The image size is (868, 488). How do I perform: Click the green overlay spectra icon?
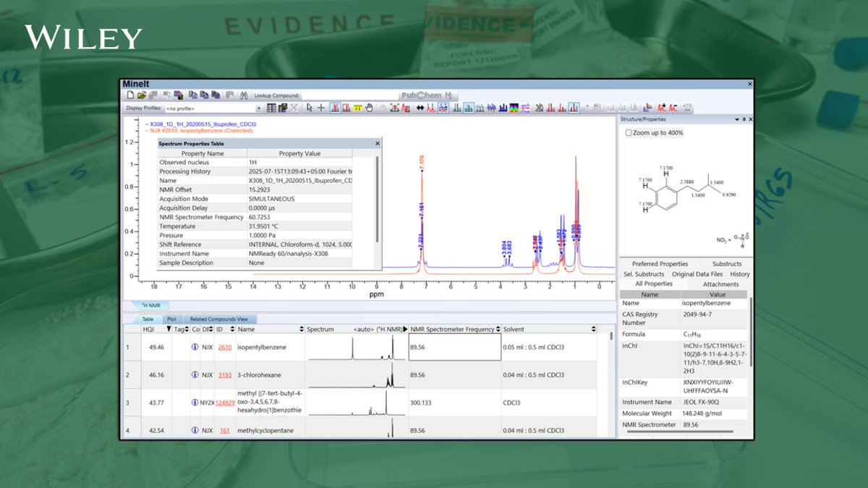pyautogui.click(x=469, y=108)
